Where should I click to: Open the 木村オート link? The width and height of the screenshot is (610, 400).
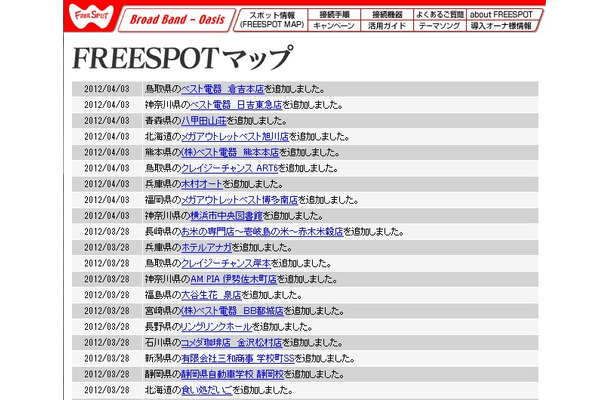(202, 184)
